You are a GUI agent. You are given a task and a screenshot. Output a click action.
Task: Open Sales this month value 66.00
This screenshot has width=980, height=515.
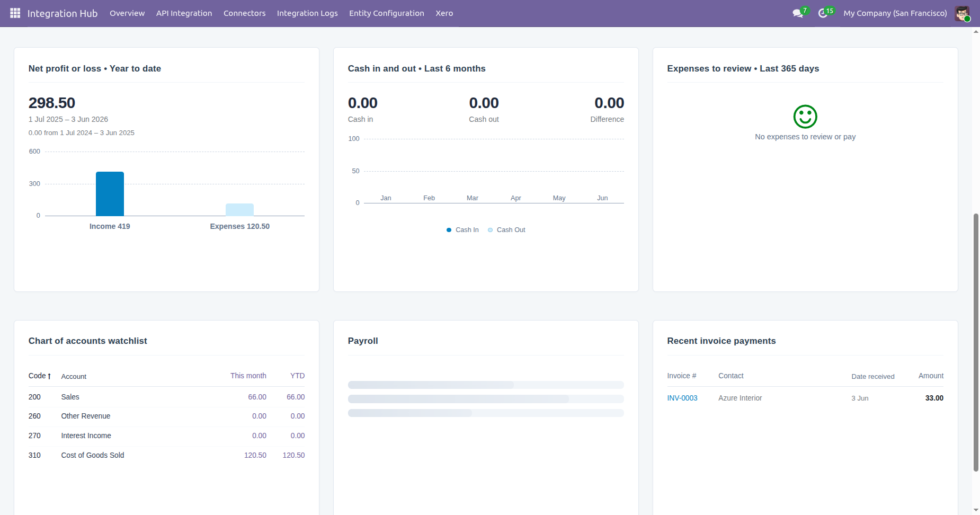[x=257, y=397]
